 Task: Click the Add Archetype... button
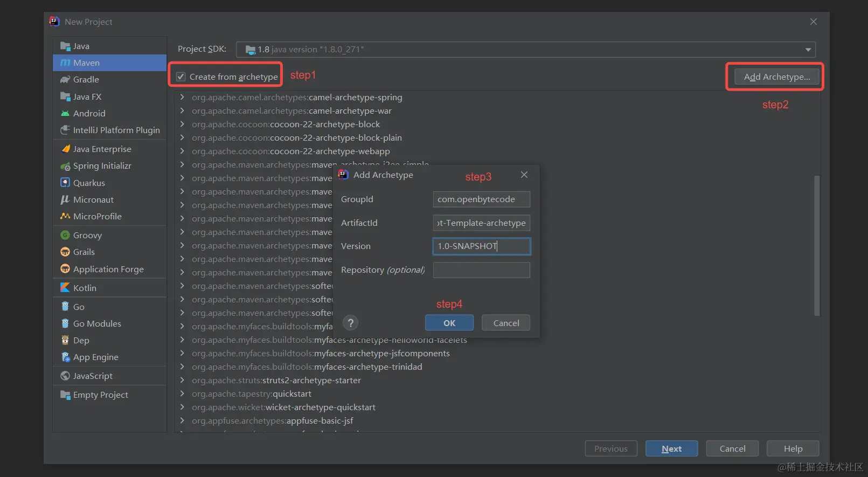pyautogui.click(x=776, y=77)
